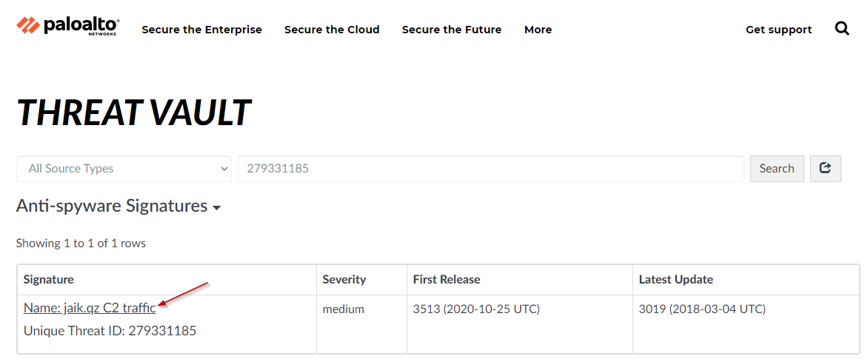Open the site search magnifier icon
Screen dimensions: 868x359
pos(842,29)
